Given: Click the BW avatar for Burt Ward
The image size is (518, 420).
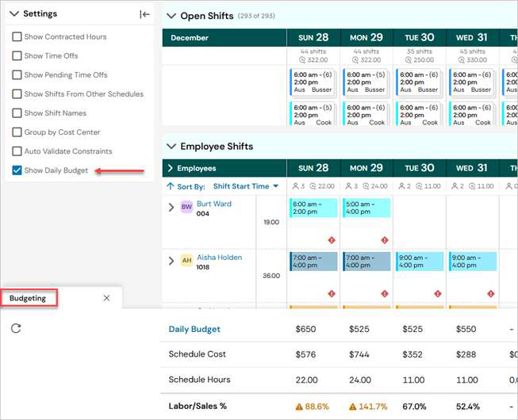Looking at the screenshot, I should pos(186,207).
